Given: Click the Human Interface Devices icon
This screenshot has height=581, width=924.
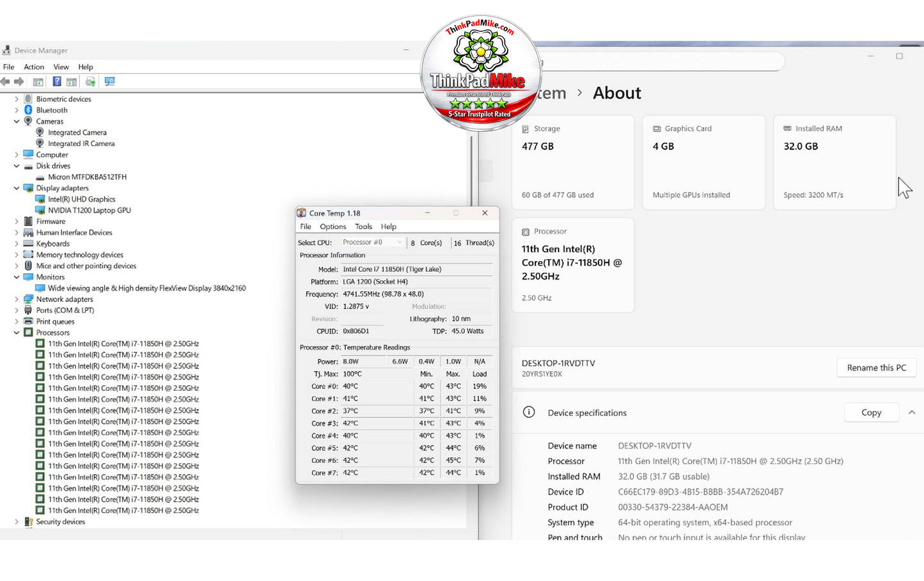Looking at the screenshot, I should click(28, 232).
